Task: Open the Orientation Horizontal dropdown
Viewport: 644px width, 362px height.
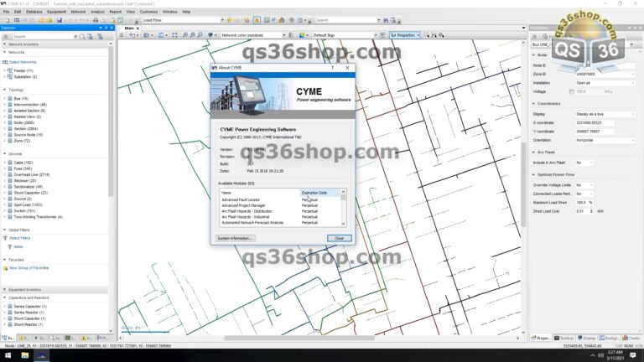Action: (x=633, y=141)
